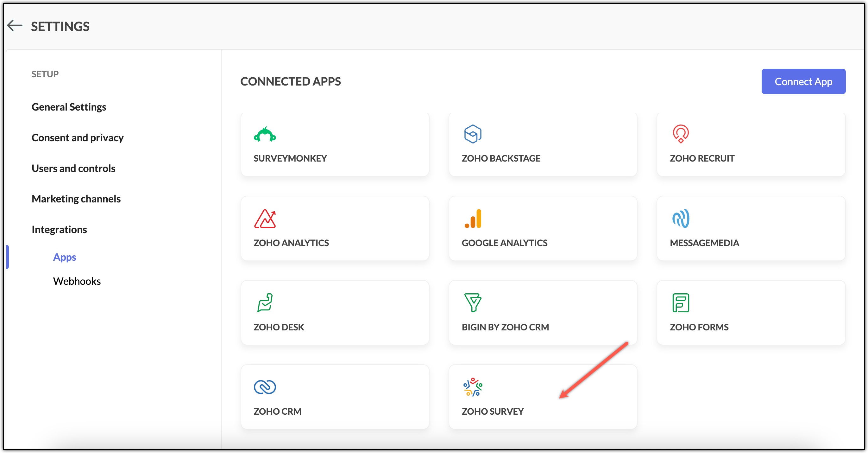Click the Zoho Forms icon
The image size is (868, 453).
681,303
